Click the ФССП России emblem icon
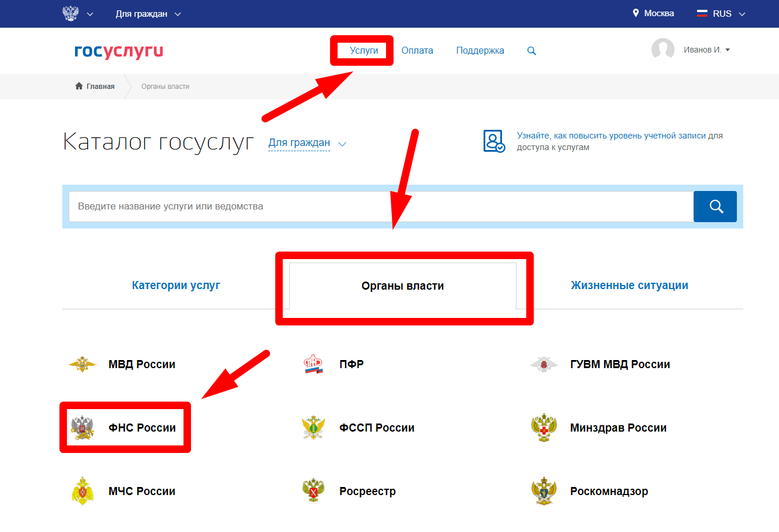 pos(313,428)
